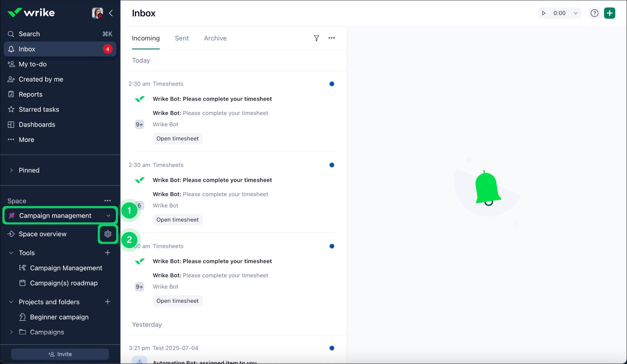Open inbox more options ellipsis

click(x=332, y=38)
